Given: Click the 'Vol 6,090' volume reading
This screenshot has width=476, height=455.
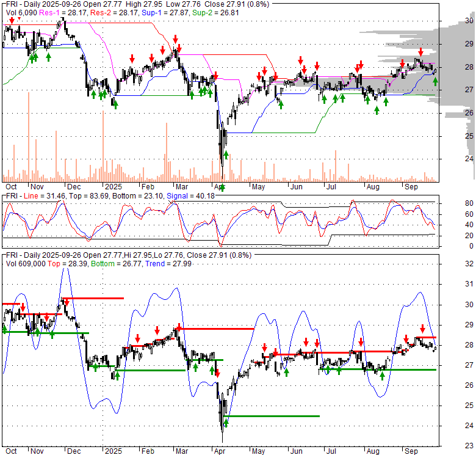Looking at the screenshot, I should (x=21, y=13).
